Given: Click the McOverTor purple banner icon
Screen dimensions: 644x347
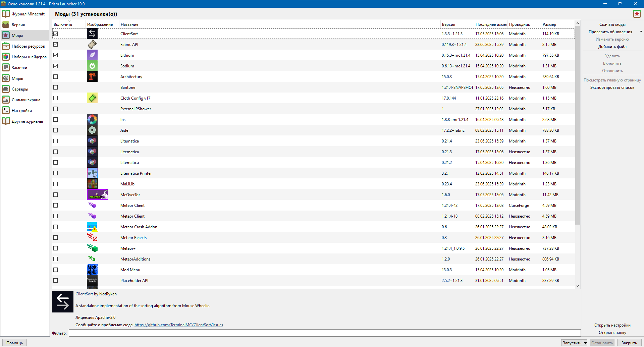Looking at the screenshot, I should pyautogui.click(x=98, y=194).
